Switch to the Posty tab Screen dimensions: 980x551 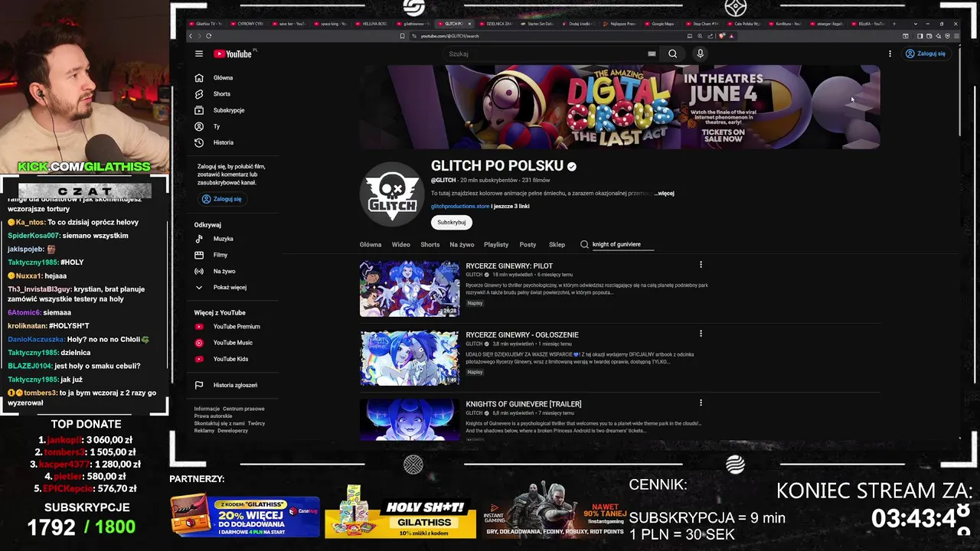528,244
